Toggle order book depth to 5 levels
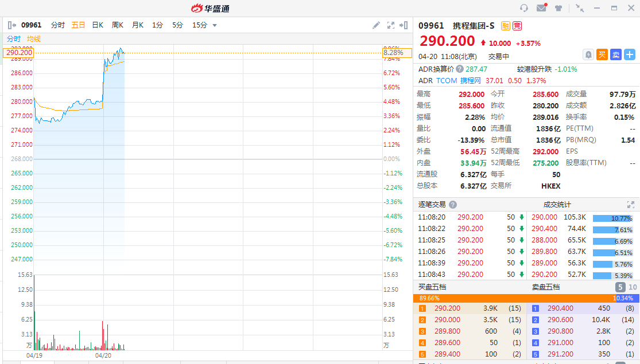640x364 pixels. click(620, 287)
